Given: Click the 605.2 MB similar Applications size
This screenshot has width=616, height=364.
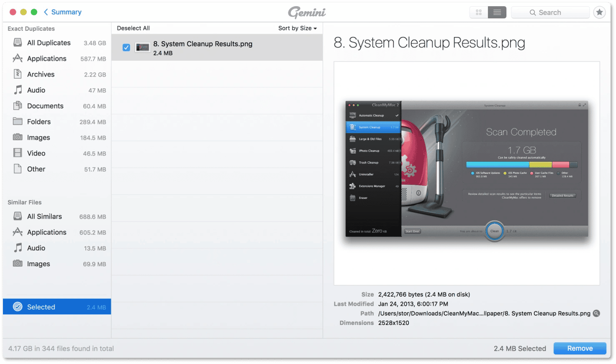Looking at the screenshot, I should click(93, 233).
